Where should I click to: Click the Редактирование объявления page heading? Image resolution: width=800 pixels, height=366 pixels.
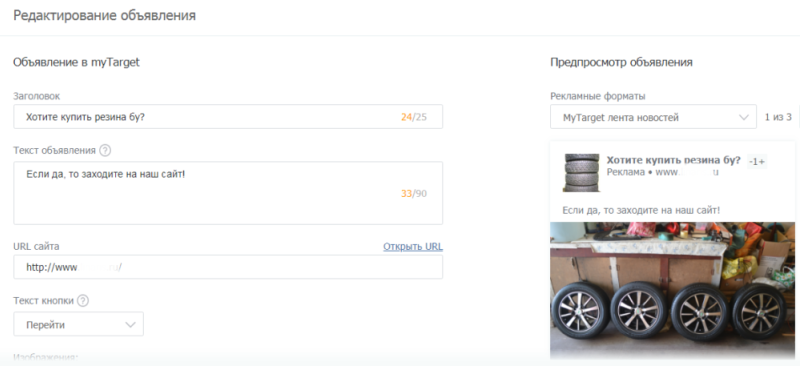[x=105, y=15]
